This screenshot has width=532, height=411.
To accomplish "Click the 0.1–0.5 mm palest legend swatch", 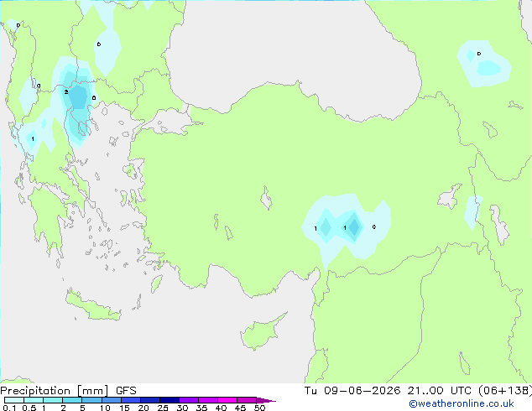I will tap(14, 400).
